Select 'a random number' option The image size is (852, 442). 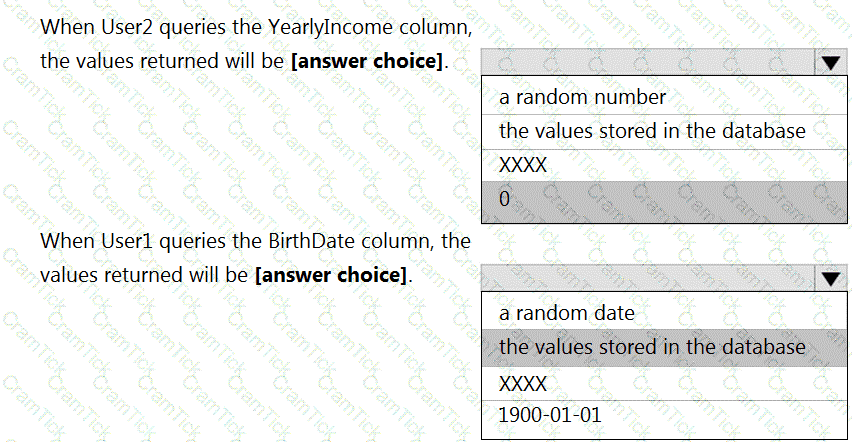point(664,97)
